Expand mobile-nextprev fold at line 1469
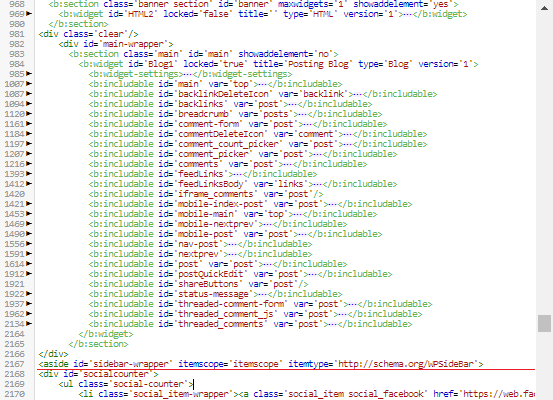The height and width of the screenshot is (400, 553). 29,224
